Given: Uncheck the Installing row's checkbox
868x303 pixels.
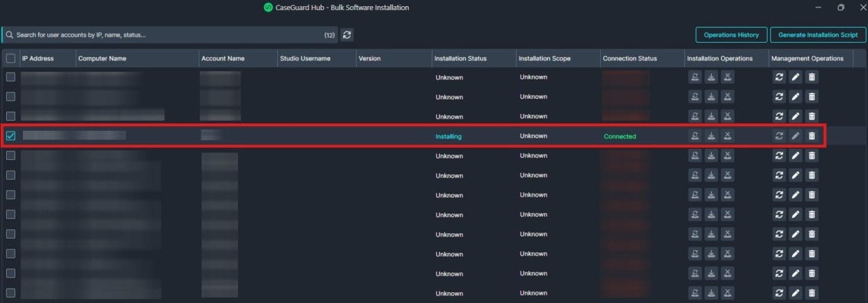Looking at the screenshot, I should click(10, 136).
